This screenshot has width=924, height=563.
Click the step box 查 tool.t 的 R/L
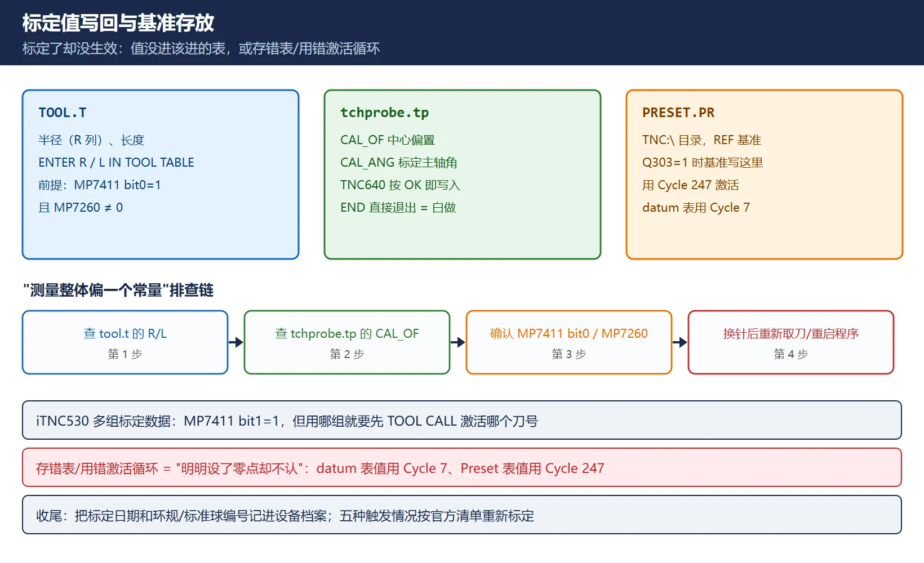[x=125, y=342]
